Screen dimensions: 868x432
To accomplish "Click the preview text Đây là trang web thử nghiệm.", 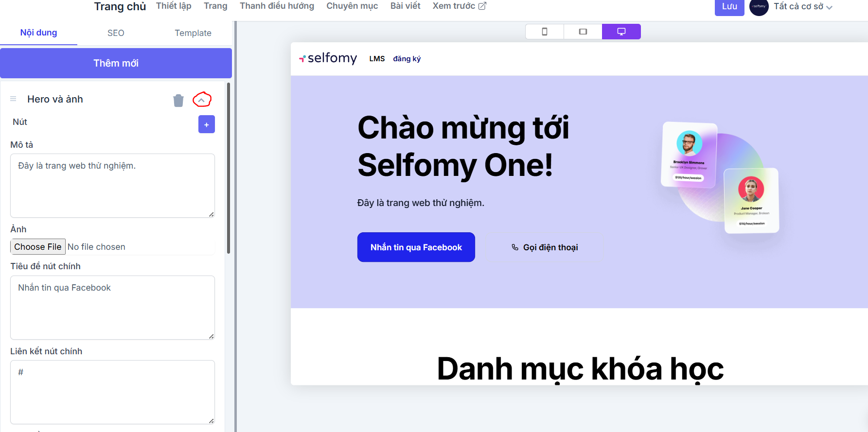I will click(421, 203).
